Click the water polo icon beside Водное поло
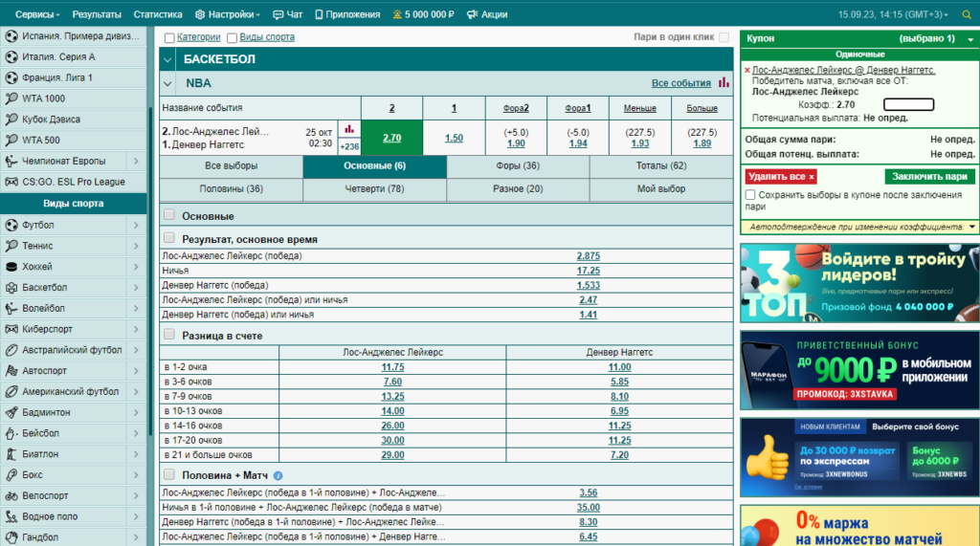Screen dimensions: 980x546 pyautogui.click(x=11, y=516)
